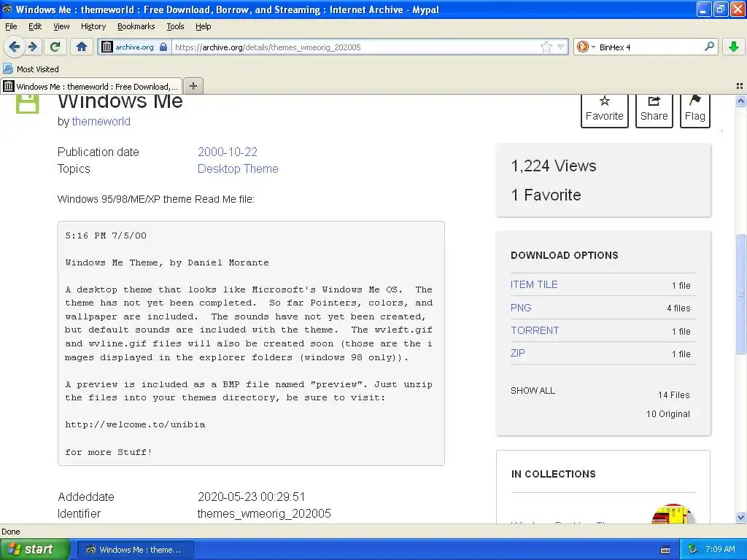Download the ZIP file
Image resolution: width=747 pixels, height=560 pixels.
tap(517, 353)
